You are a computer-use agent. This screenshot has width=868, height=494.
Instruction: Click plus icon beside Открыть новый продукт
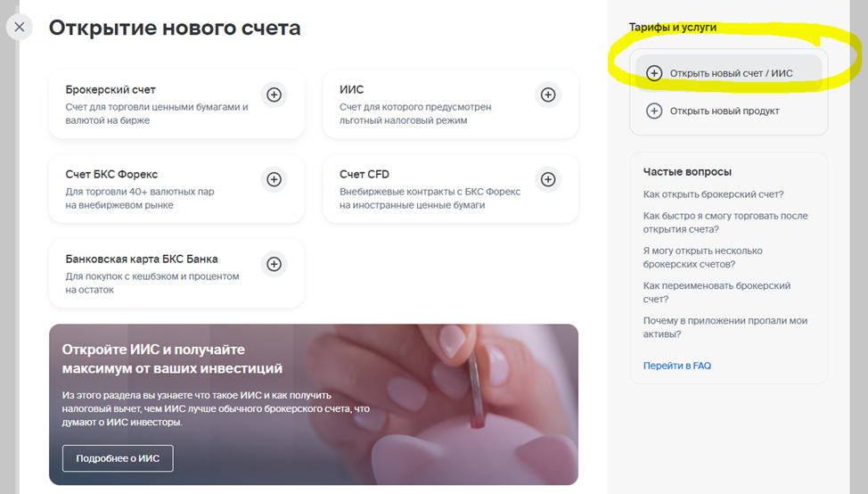tap(654, 111)
